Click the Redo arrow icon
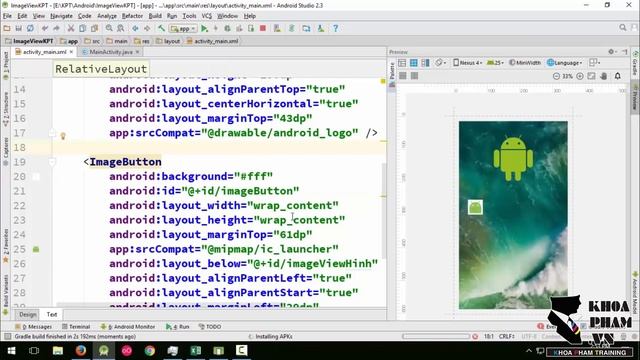Screen dimensions: 640x360 56,29
